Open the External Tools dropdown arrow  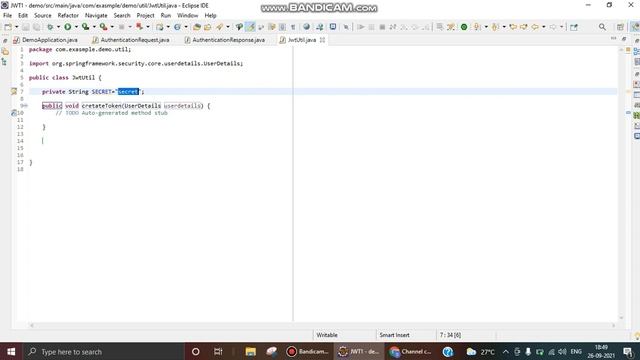coord(112,27)
